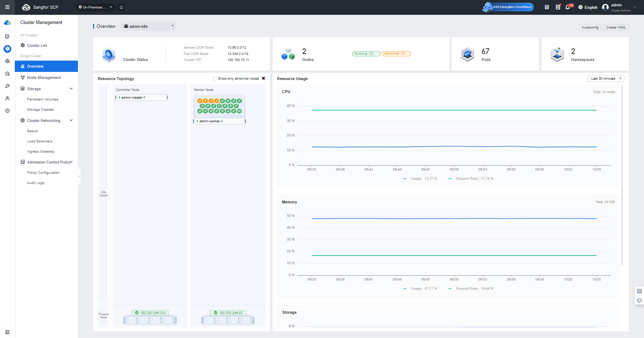Open the hamburger menu at top left
The width and height of the screenshot is (644, 338).
pyautogui.click(x=7, y=7)
